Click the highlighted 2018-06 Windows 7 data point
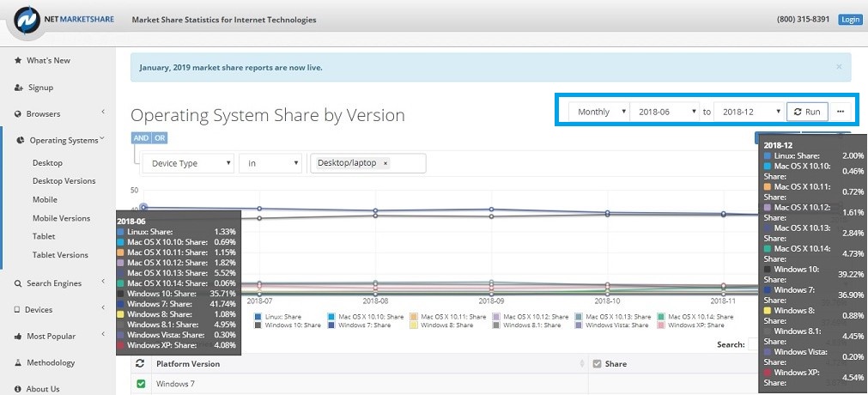This screenshot has height=395, width=868. point(144,207)
